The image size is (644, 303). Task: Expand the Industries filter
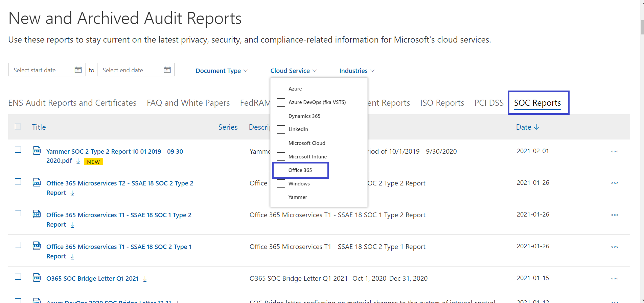357,71
